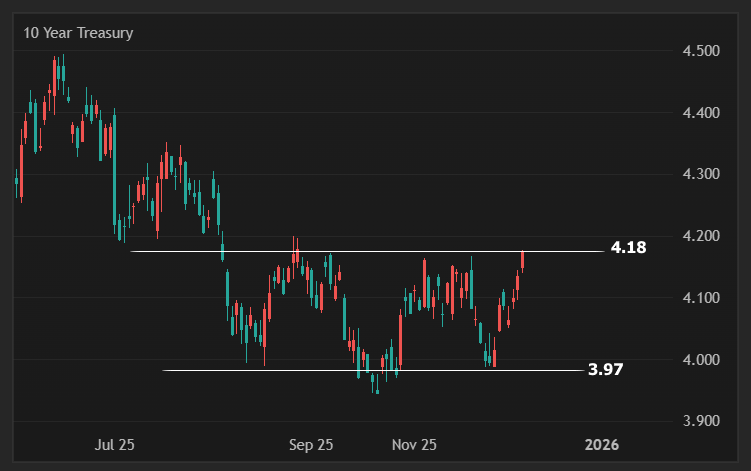Select the most recent candle touching 4.18
Screen dimensions: 751x471
tap(523, 260)
